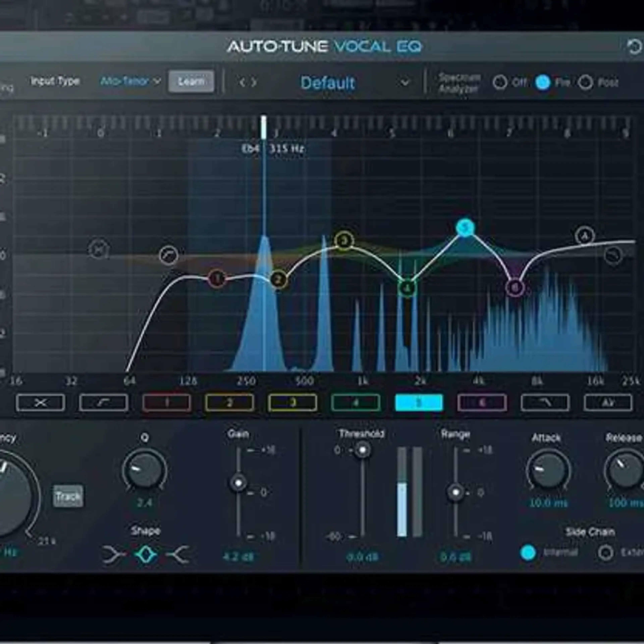
Task: Click the Q knob
Action: pyautogui.click(x=145, y=470)
